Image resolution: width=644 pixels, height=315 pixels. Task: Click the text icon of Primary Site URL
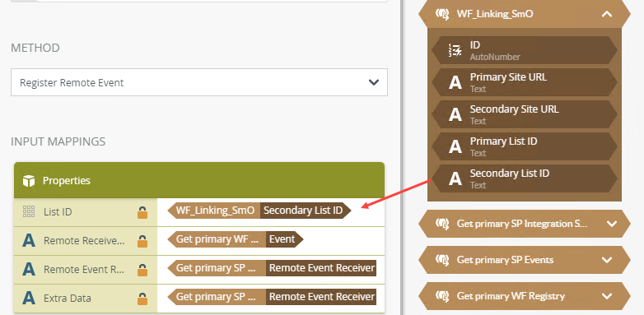click(455, 82)
